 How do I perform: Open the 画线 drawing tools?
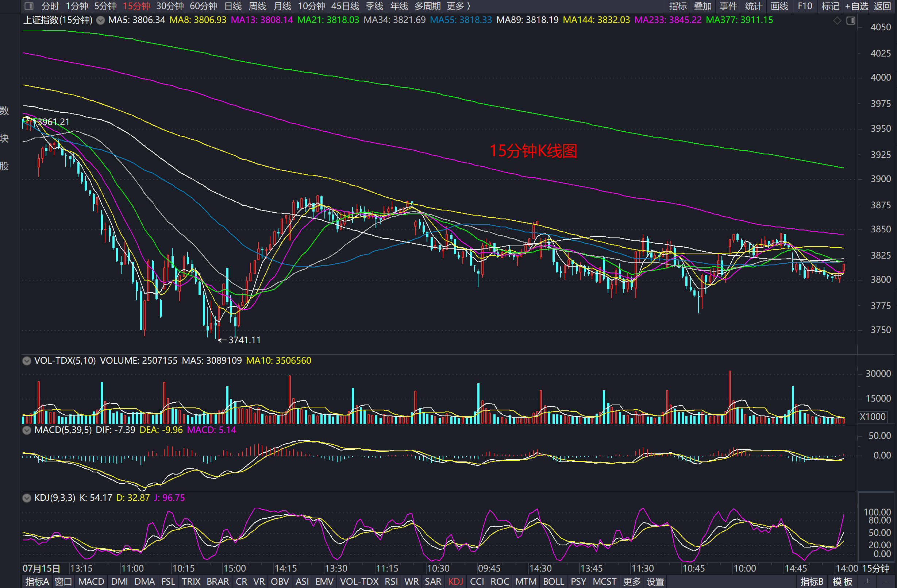[779, 6]
